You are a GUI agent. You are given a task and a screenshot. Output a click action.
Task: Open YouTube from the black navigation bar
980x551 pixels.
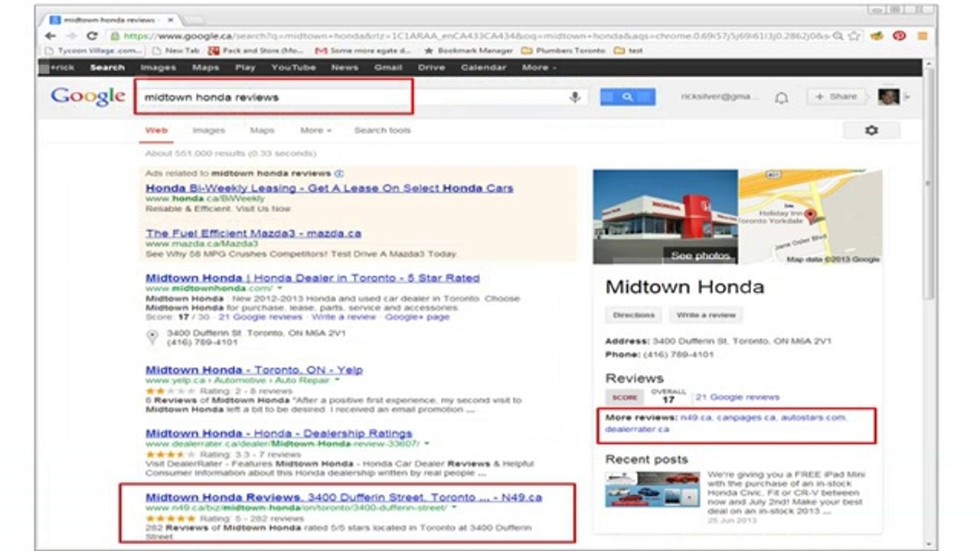click(x=293, y=67)
